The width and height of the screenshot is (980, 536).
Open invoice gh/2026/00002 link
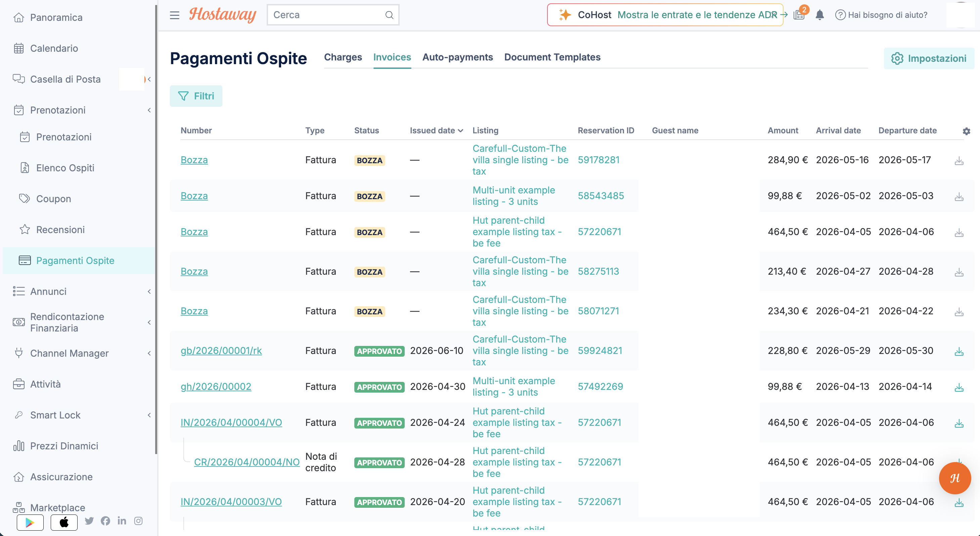(x=216, y=387)
